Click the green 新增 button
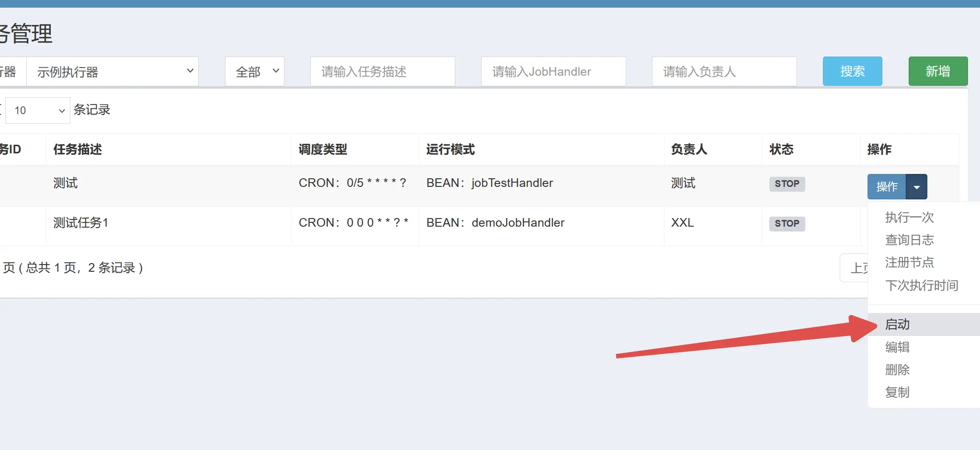This screenshot has height=450, width=980. [938, 71]
